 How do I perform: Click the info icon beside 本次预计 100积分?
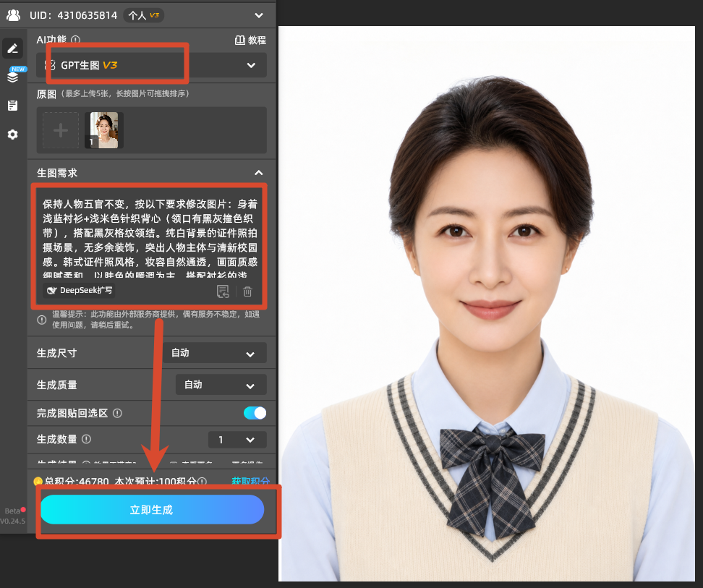click(x=203, y=482)
